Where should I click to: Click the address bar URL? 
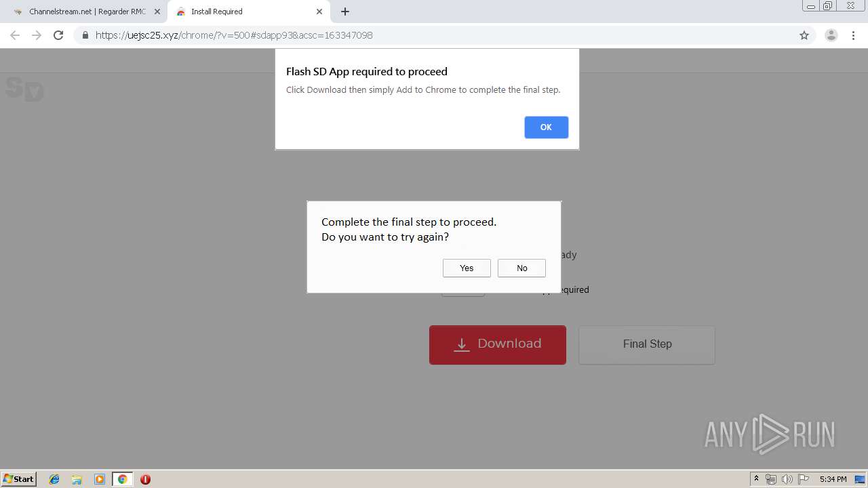click(234, 35)
